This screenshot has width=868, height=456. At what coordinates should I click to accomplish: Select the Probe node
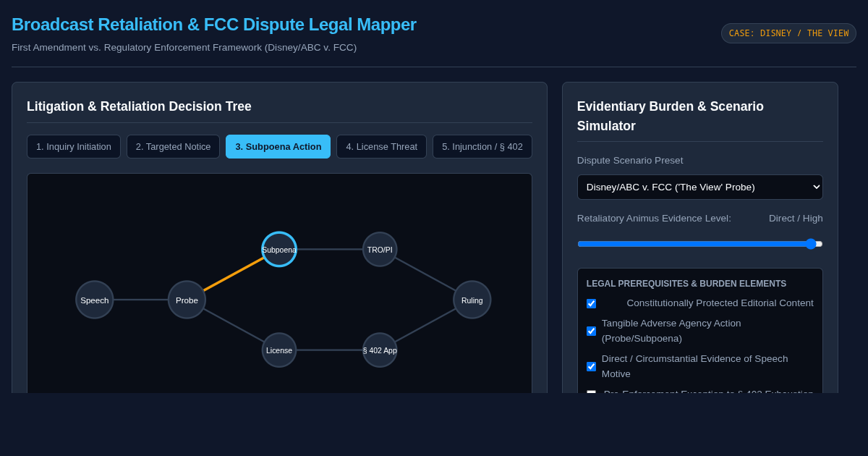tap(187, 300)
